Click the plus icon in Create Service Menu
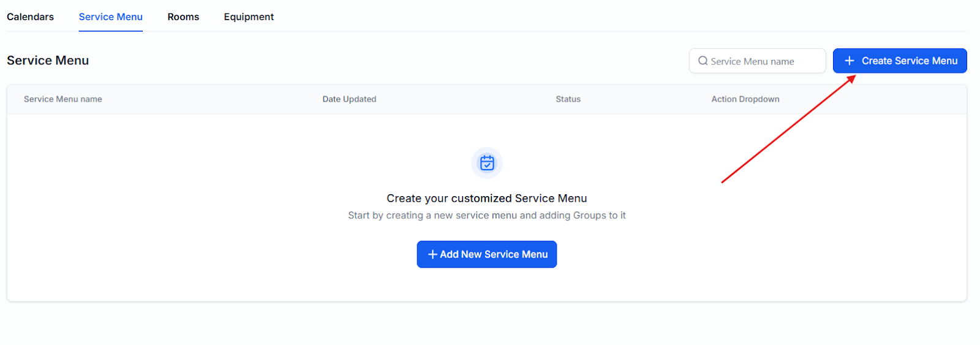This screenshot has height=345, width=980. (x=849, y=61)
